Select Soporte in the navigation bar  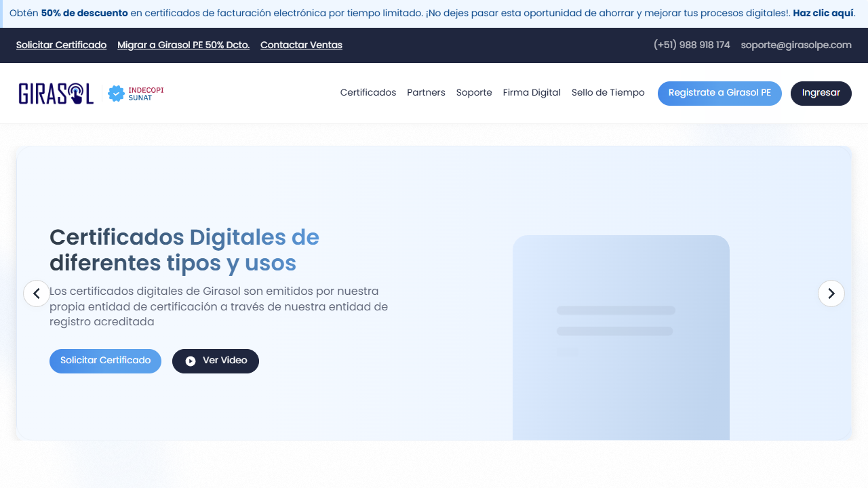click(474, 93)
